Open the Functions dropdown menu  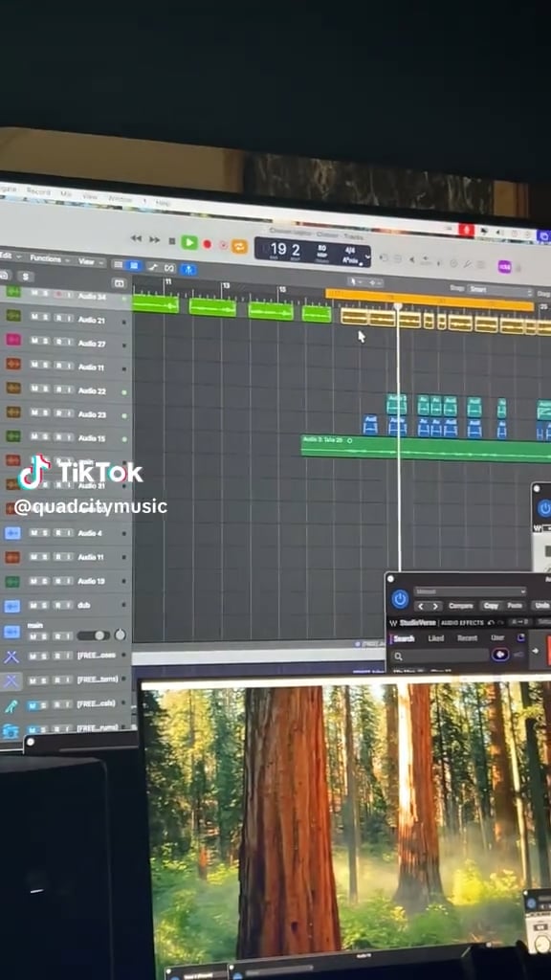(x=50, y=258)
